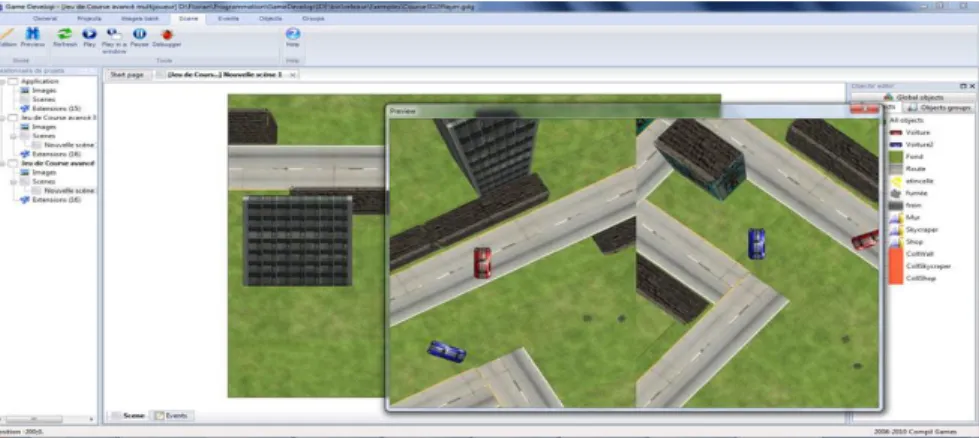Click the red car in Preview window
The height and width of the screenshot is (438, 979).
point(482,263)
